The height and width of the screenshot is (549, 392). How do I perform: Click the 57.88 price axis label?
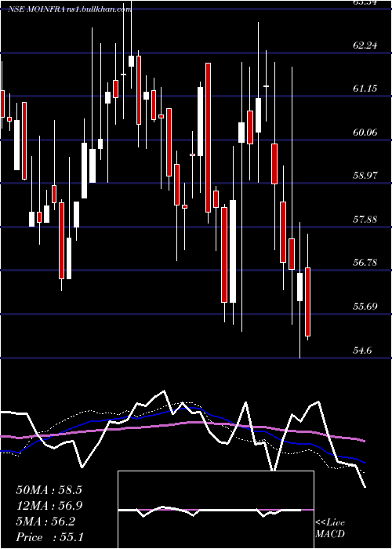[365, 220]
